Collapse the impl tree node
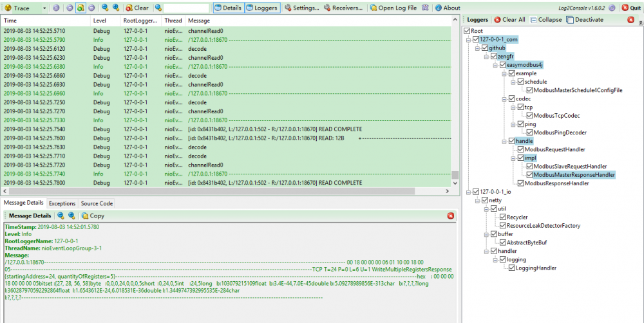This screenshot has width=644, height=323. point(513,158)
